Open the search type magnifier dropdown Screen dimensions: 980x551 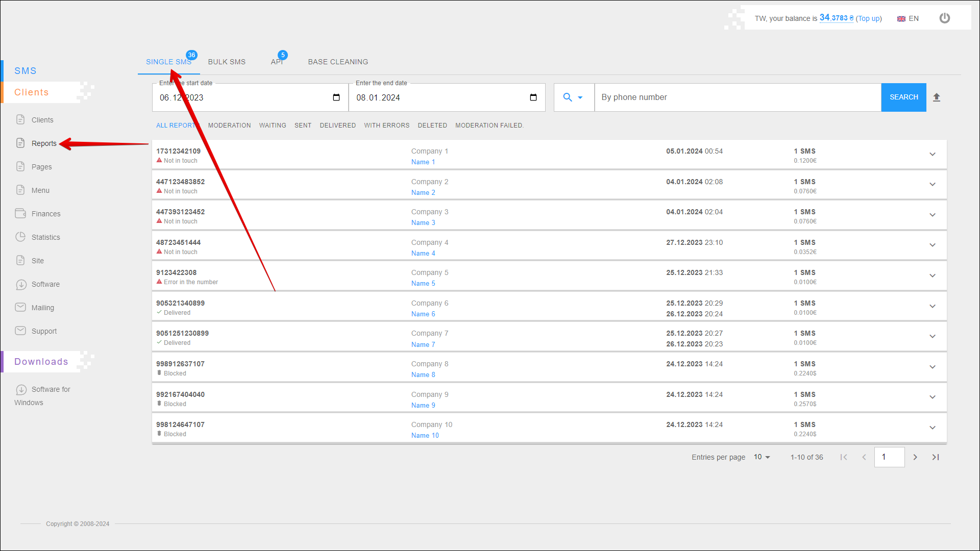[573, 97]
